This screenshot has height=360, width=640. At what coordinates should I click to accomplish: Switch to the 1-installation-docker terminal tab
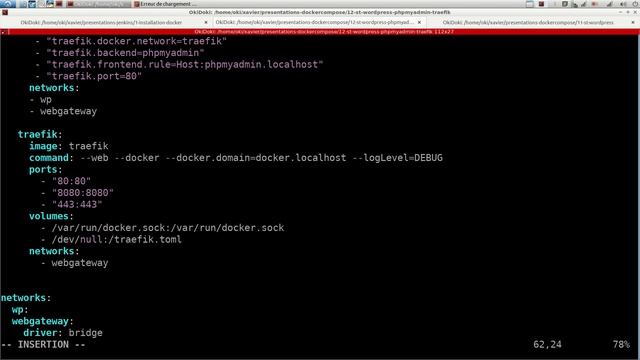[x=101, y=22]
